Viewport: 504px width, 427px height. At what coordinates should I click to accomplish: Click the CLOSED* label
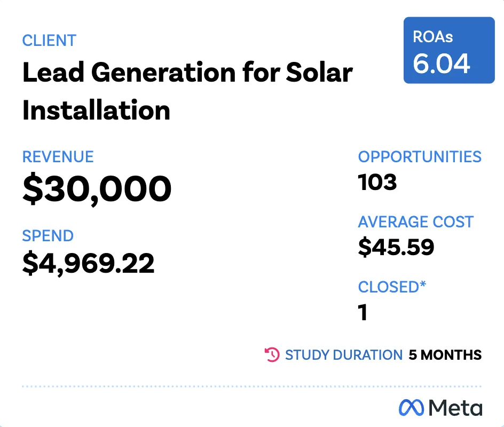(392, 287)
